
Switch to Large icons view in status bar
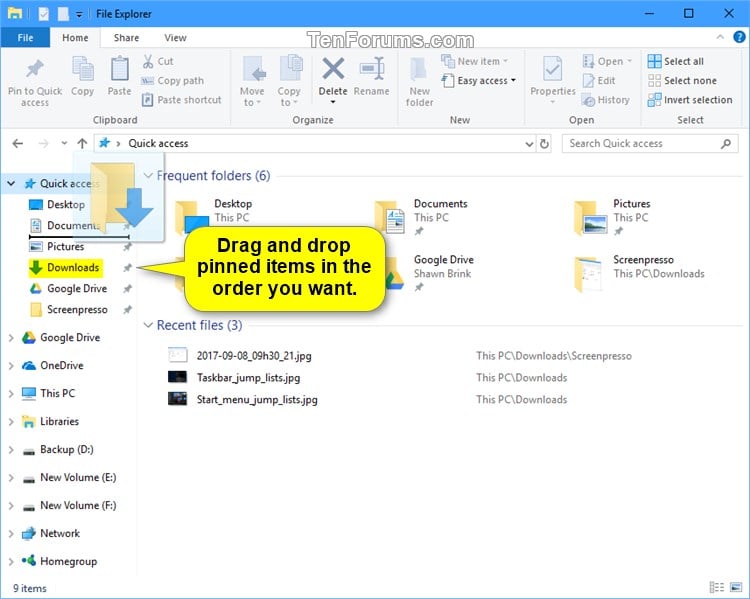[736, 587]
